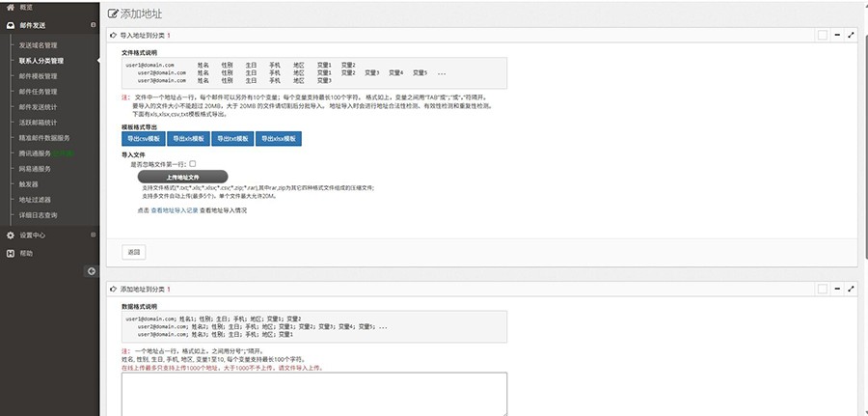This screenshot has width=868, height=416.
Task: Collapse the sidebar with the arrow button
Action: [92, 271]
